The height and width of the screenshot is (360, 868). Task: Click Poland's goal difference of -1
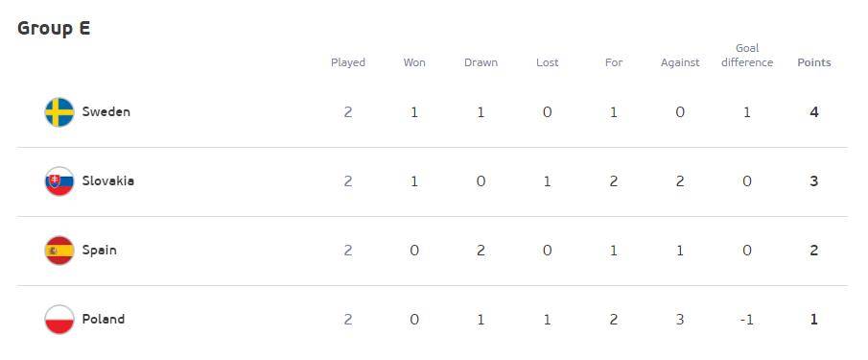coord(747,320)
